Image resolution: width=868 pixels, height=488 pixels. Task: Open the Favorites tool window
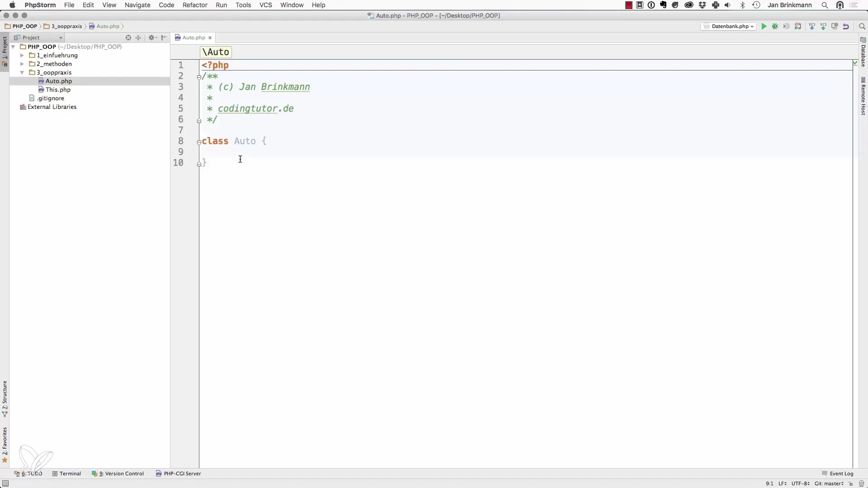pos(5,445)
